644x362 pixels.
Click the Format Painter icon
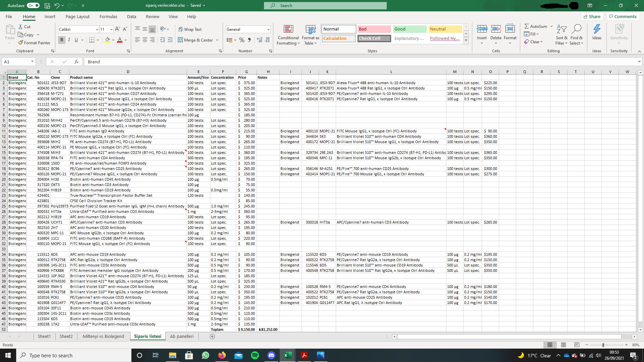point(21,43)
